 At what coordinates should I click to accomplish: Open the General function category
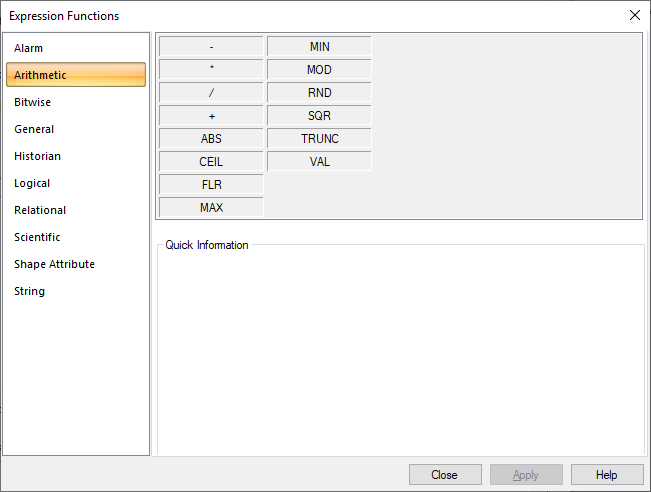pyautogui.click(x=76, y=129)
